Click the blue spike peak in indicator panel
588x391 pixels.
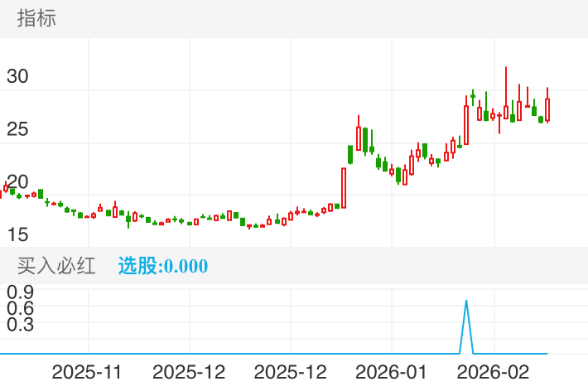466,302
